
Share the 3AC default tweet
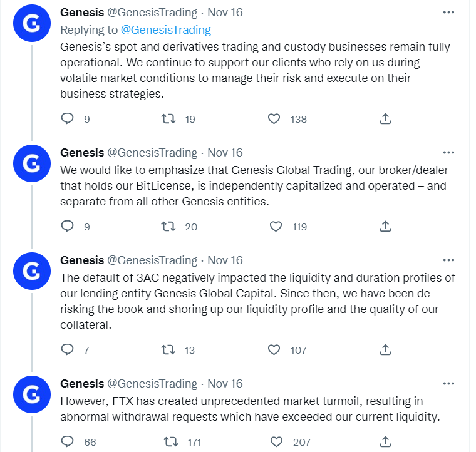coord(386,349)
